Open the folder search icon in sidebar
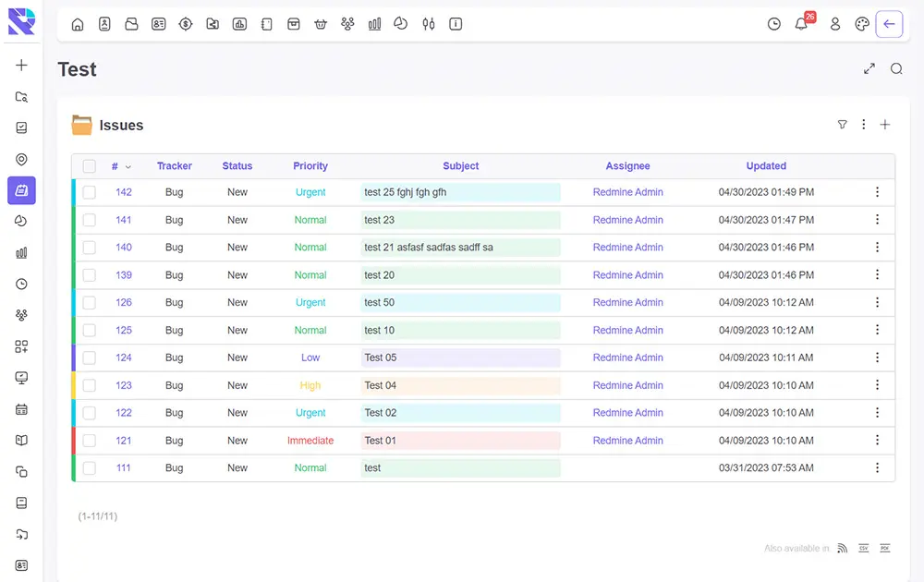The height and width of the screenshot is (582, 924). pyautogui.click(x=21, y=97)
